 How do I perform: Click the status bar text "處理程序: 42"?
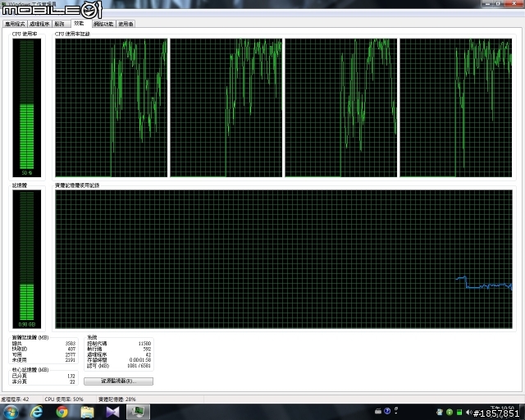point(15,399)
